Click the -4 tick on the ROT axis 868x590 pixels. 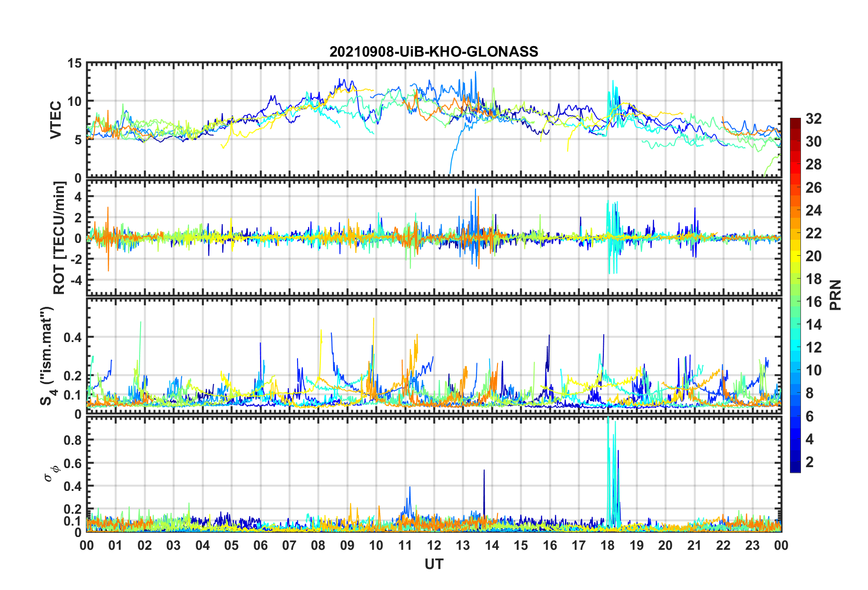(75, 279)
